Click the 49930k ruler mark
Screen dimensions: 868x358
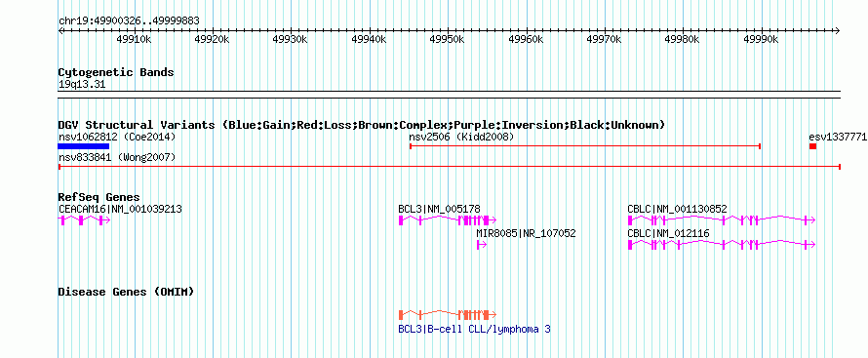click(x=291, y=40)
